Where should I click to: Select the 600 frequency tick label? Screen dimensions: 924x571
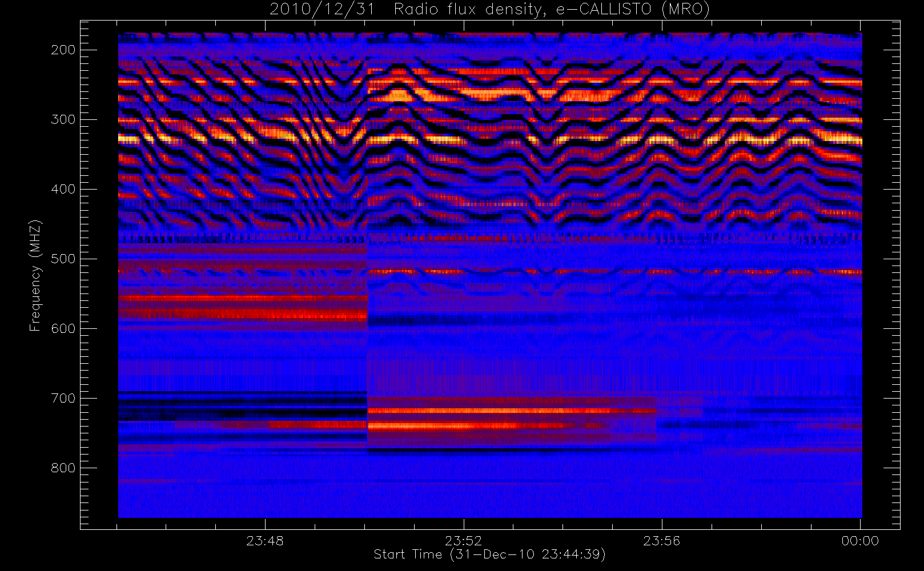pos(63,328)
